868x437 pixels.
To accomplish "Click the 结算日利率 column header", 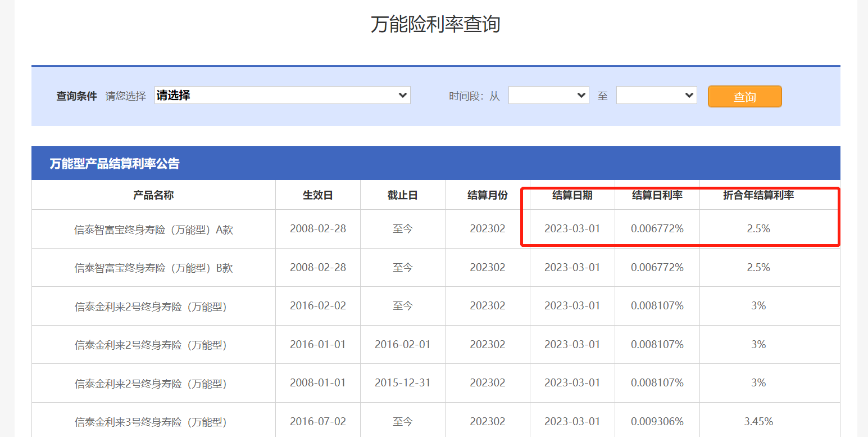I will coord(657,195).
